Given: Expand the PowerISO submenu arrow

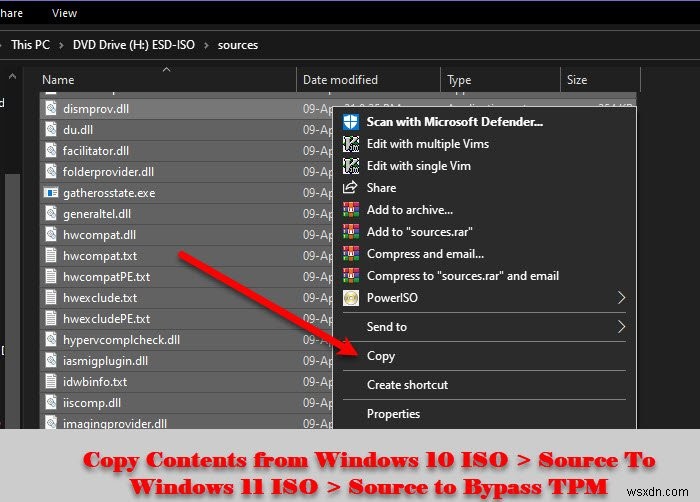Looking at the screenshot, I should (x=621, y=297).
